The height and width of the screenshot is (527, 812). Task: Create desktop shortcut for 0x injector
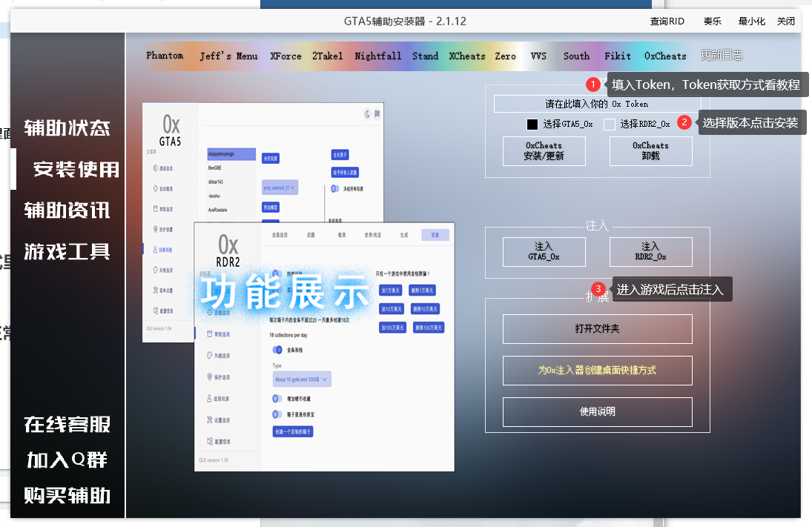click(x=597, y=370)
